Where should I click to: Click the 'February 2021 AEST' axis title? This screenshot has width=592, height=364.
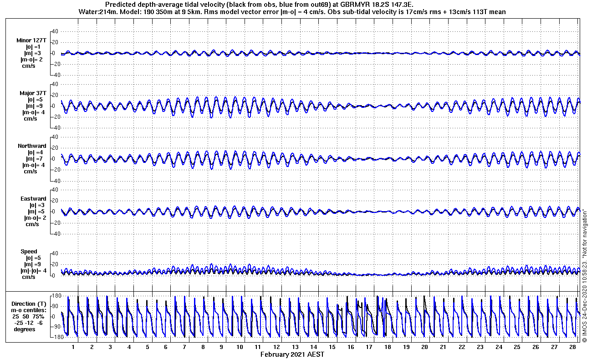coord(292,354)
